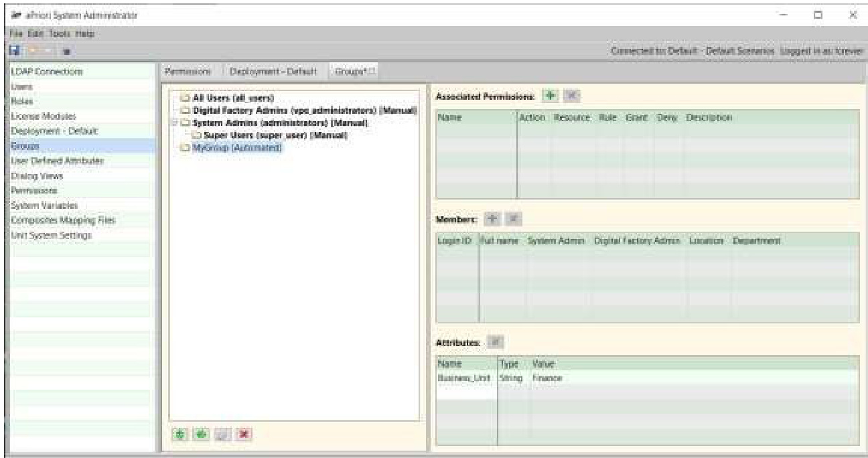868x458 pixels.
Task: Select MyGroup [Automated] in the group tree
Action: tap(234, 148)
